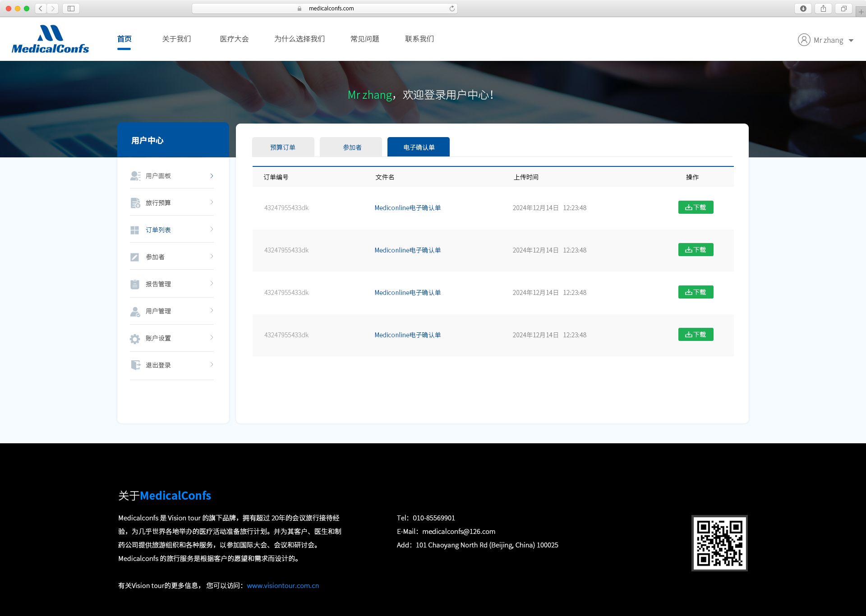Click the footer QR code image
Image resolution: width=866 pixels, height=616 pixels.
[719, 543]
